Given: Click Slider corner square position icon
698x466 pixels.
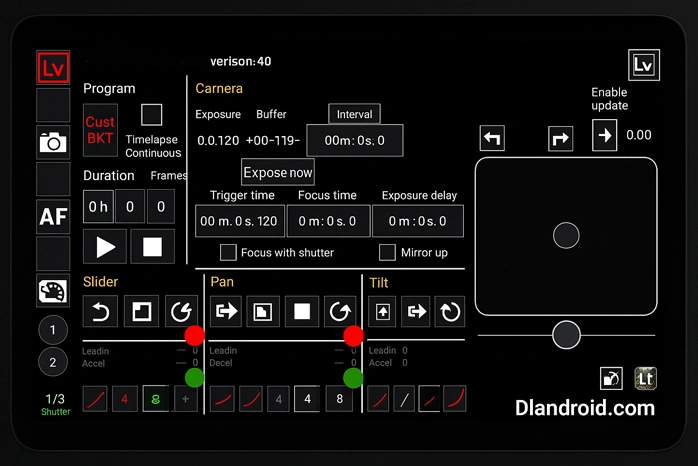Looking at the screenshot, I should coord(142,312).
